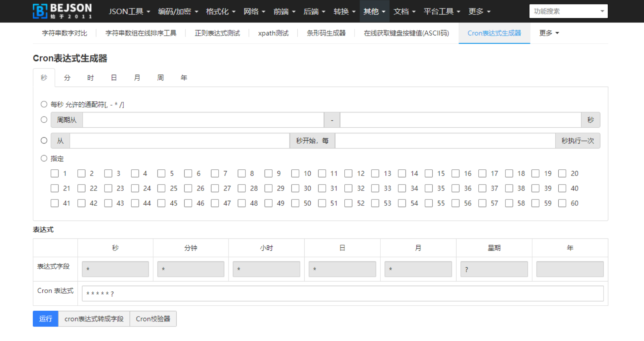Click the 功能搜索 search box

568,11
